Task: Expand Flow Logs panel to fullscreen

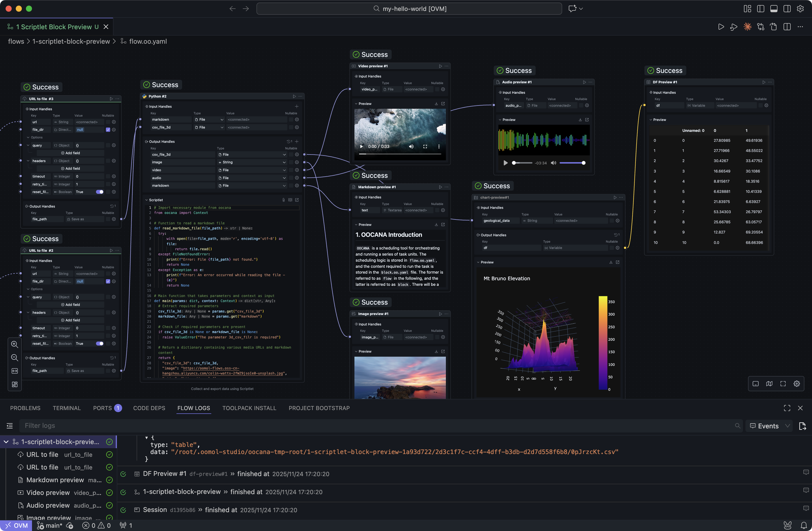Action: click(787, 408)
